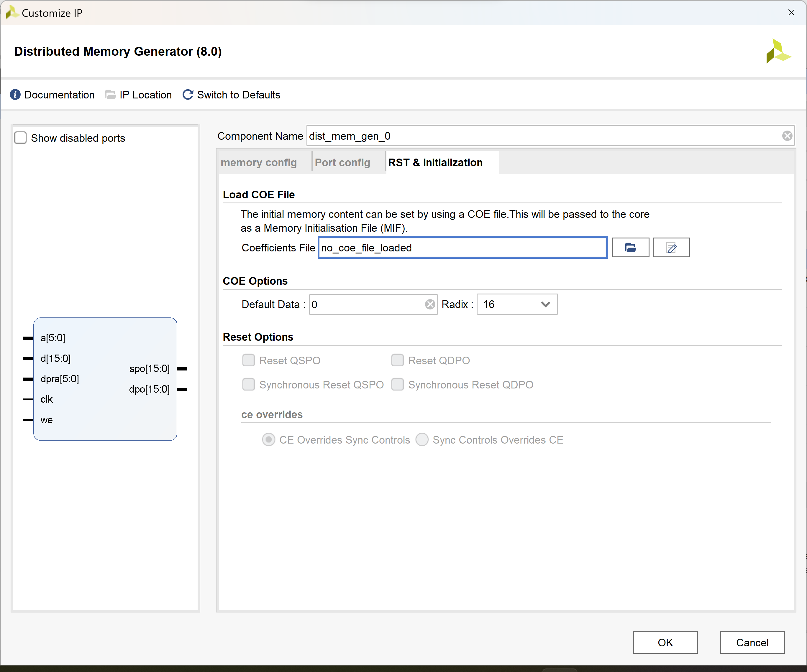Switch to the Port config tab
Viewport: 807px width, 672px height.
click(x=342, y=163)
